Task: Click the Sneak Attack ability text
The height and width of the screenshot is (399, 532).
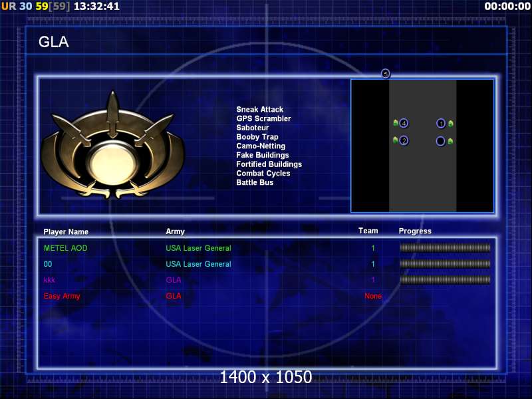Action: tap(259, 110)
